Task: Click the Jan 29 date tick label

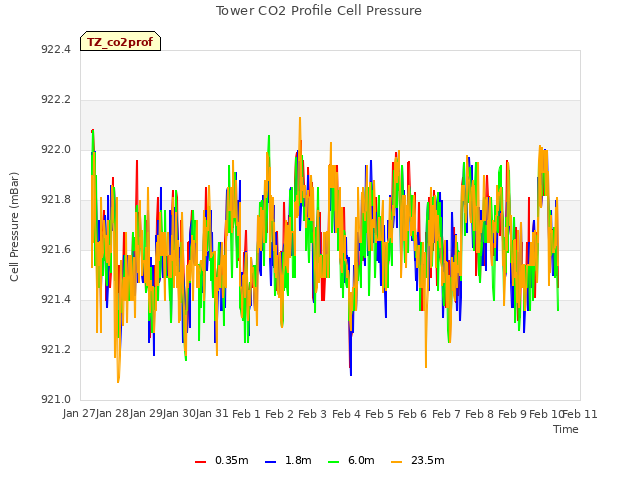Action: tap(146, 413)
